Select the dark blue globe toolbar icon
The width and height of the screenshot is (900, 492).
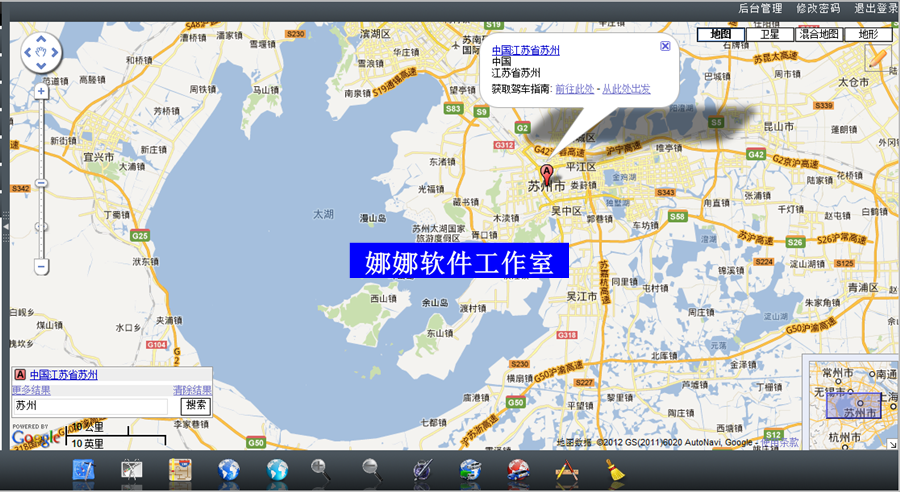228,470
